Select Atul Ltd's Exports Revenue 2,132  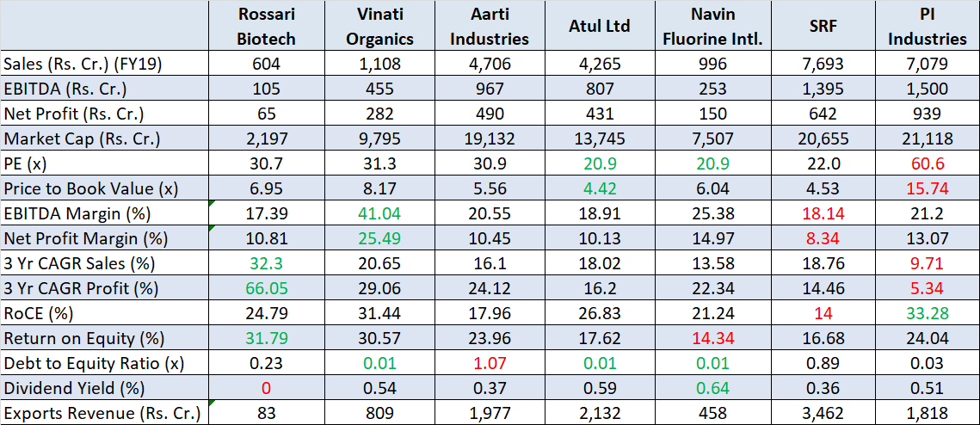[599, 413]
